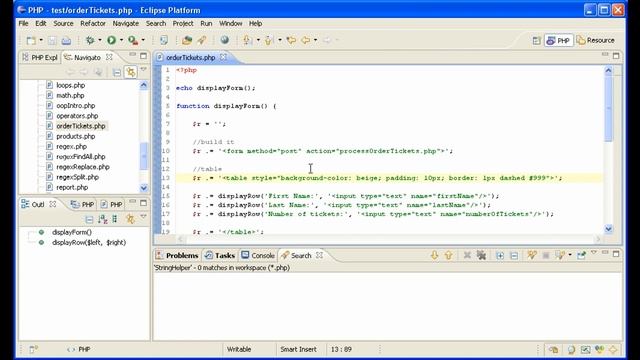
Task: Maximize the editor area
Action: [x=616, y=56]
